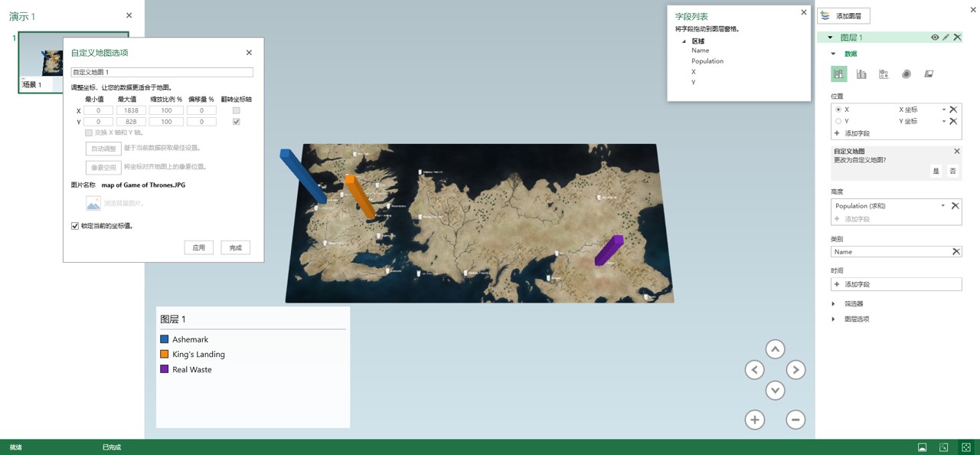Close the 字段列表 panel
The image size is (980, 455).
pyautogui.click(x=803, y=12)
